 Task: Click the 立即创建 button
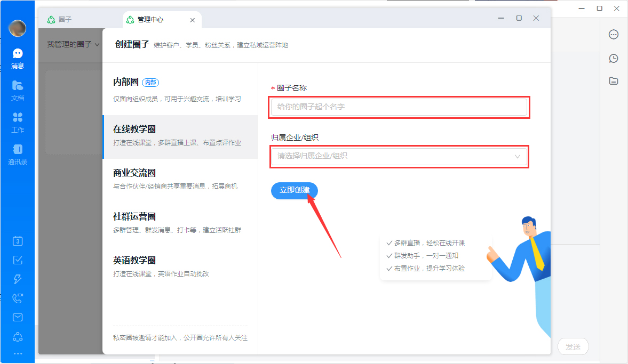point(294,190)
